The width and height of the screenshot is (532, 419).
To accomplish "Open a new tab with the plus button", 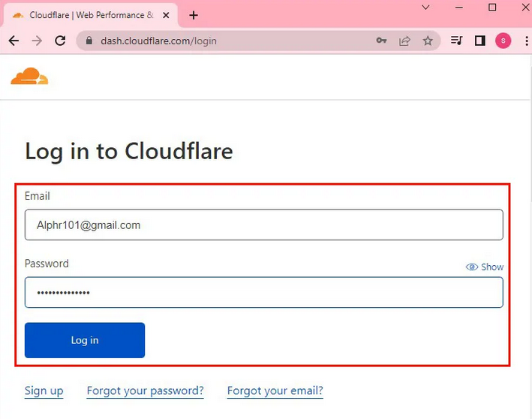I will point(194,15).
